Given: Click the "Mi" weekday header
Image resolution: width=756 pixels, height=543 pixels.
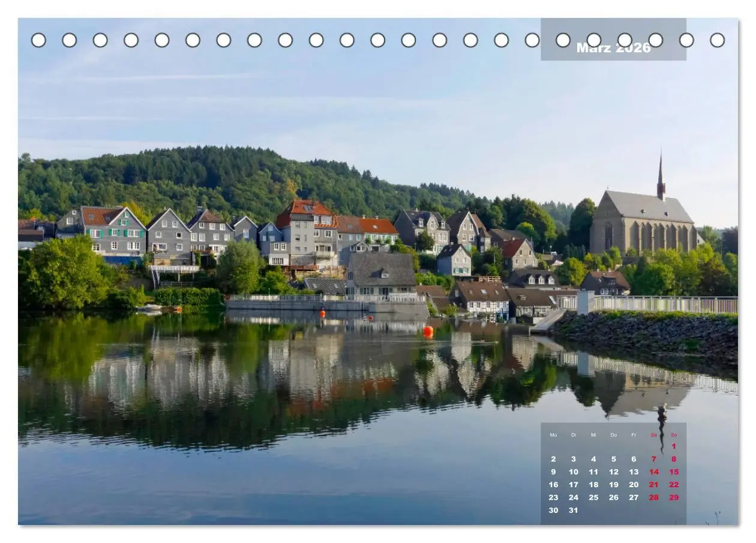Looking at the screenshot, I should [593, 435].
